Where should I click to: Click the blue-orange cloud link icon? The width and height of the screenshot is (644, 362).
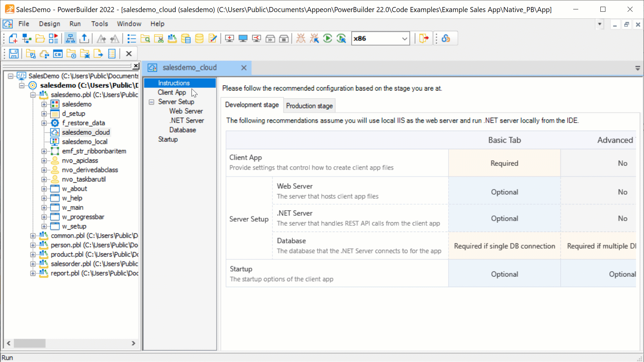click(446, 39)
